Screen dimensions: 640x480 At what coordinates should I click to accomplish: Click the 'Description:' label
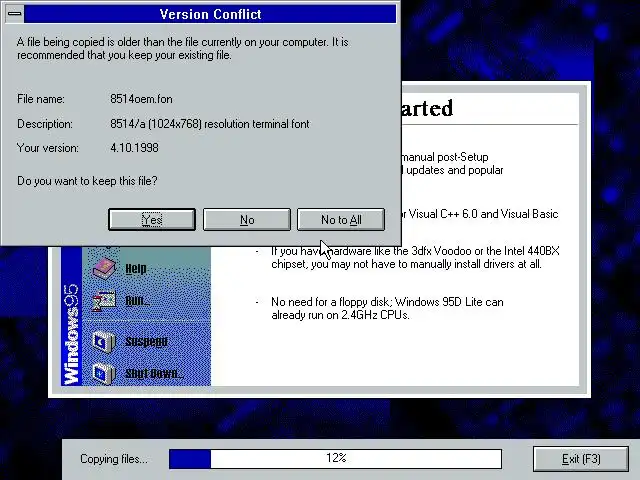click(45, 124)
